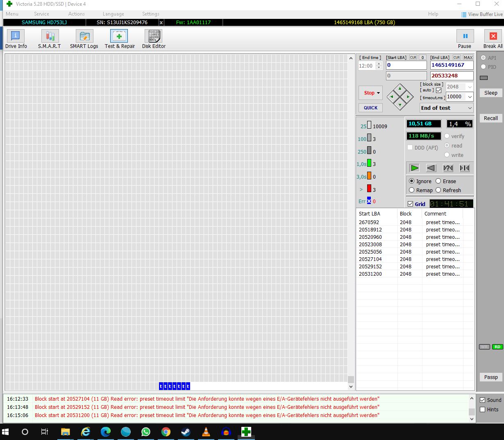504x440 pixels.
Task: Open WhatsApp from the taskbar
Action: (x=145, y=431)
